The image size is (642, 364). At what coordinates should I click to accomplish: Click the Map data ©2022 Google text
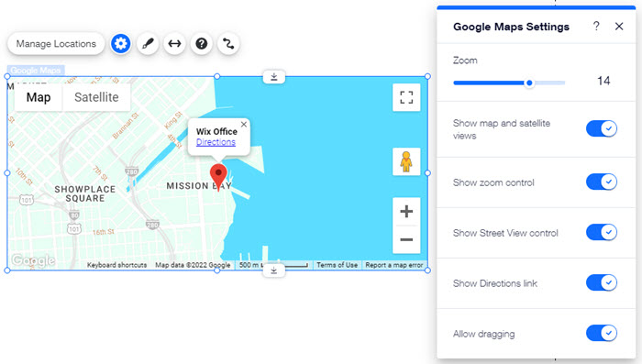(x=193, y=265)
